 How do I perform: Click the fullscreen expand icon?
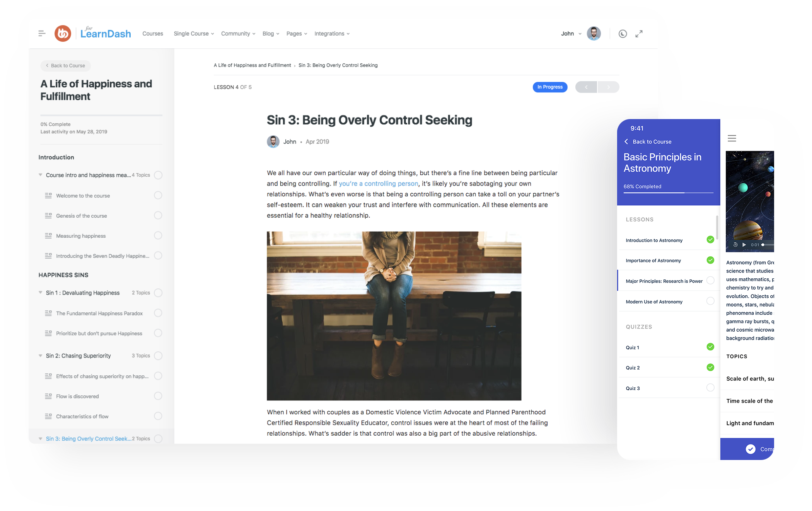(x=639, y=33)
